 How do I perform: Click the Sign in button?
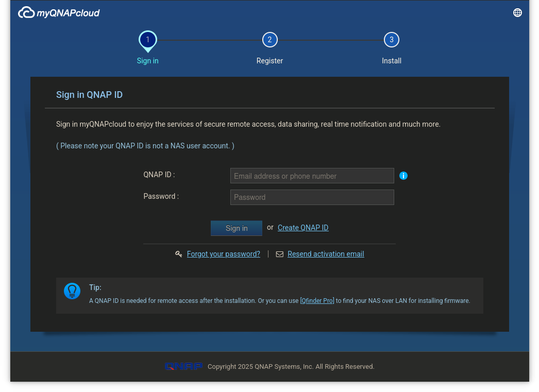point(237,228)
